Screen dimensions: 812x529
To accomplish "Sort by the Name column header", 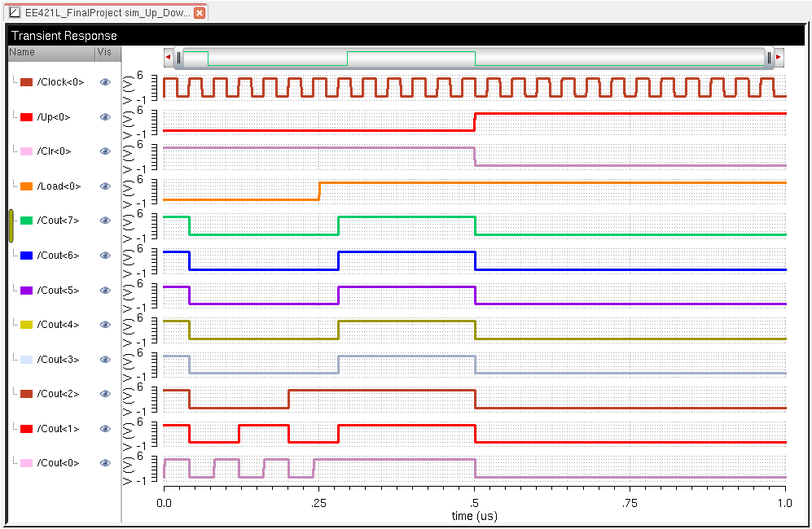I will pos(49,52).
